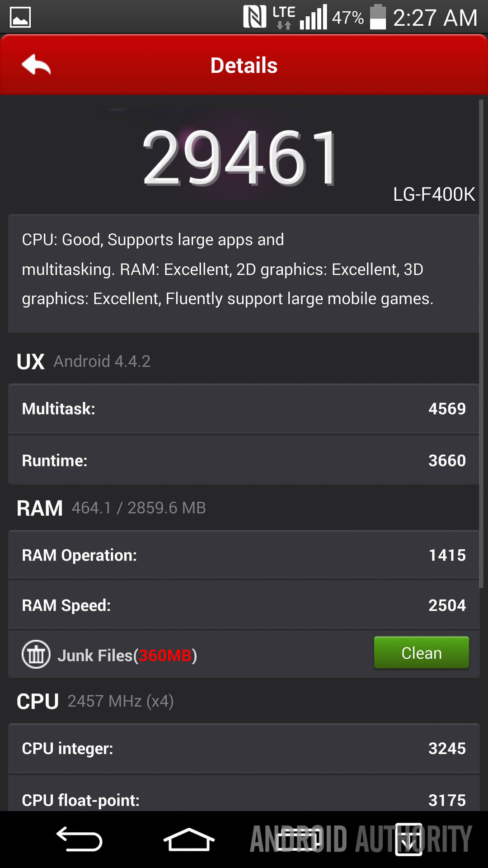Image resolution: width=488 pixels, height=868 pixels.
Task: Tap the 29461 total score
Action: tap(241, 158)
